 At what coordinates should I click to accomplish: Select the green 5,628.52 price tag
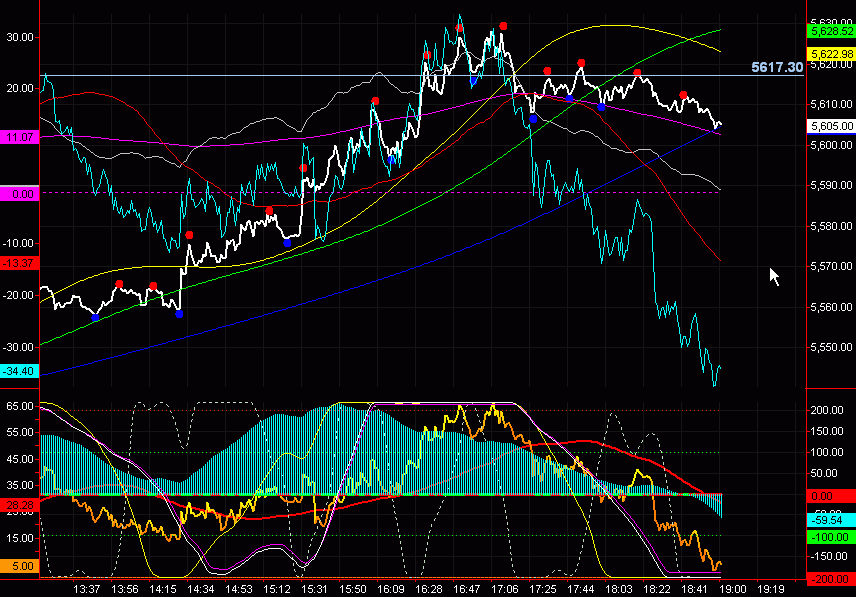point(831,31)
